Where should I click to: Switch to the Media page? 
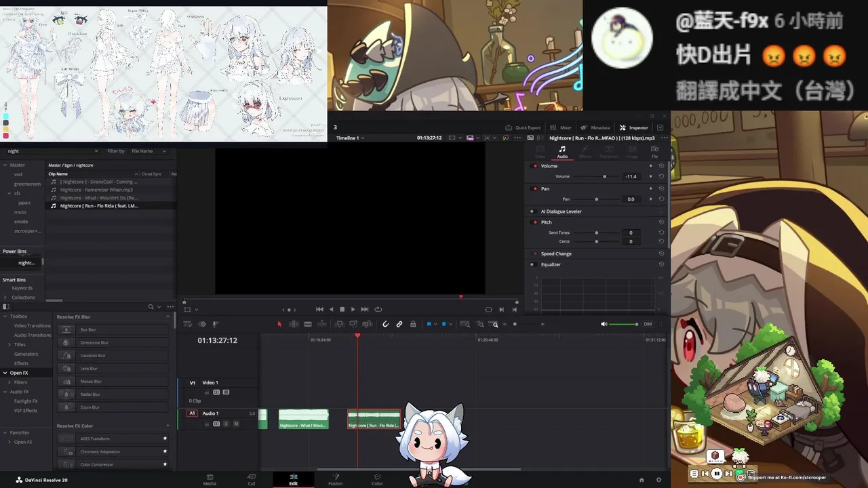tap(210, 479)
